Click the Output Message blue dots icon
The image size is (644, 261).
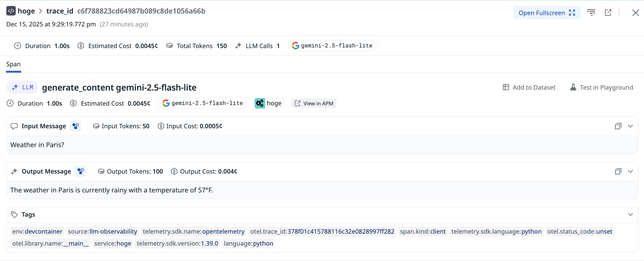click(x=80, y=171)
